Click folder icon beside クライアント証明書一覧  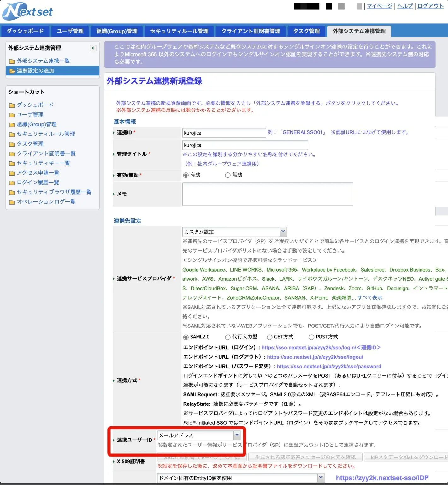pos(12,154)
